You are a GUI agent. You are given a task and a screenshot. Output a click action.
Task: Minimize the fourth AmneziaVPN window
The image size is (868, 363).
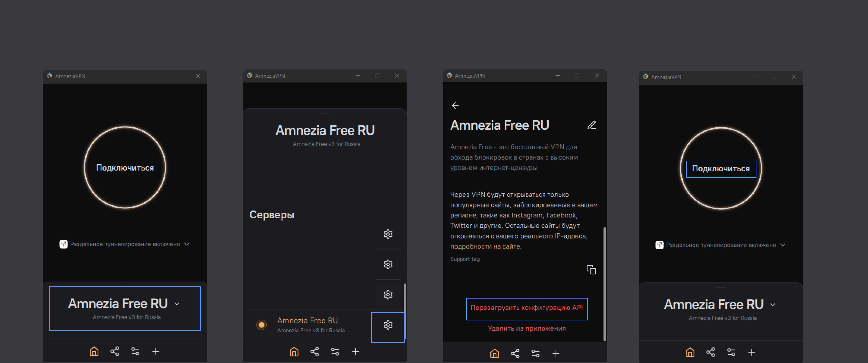pos(754,77)
